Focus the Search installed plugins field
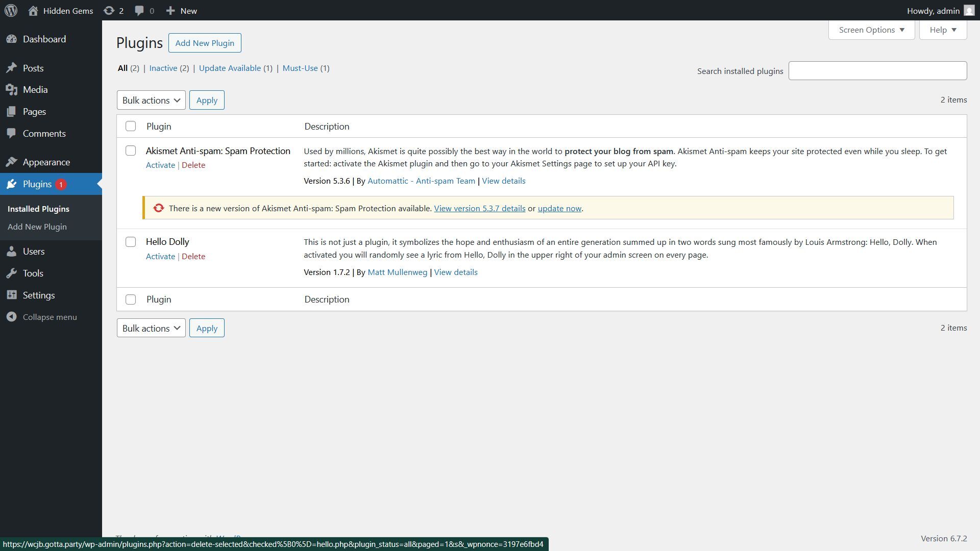This screenshot has width=980, height=551. click(877, 70)
